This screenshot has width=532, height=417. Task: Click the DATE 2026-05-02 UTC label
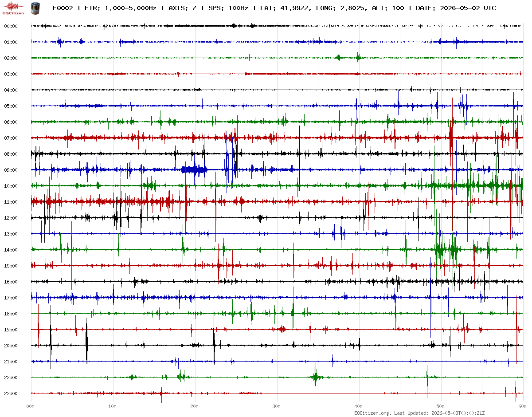(x=456, y=8)
